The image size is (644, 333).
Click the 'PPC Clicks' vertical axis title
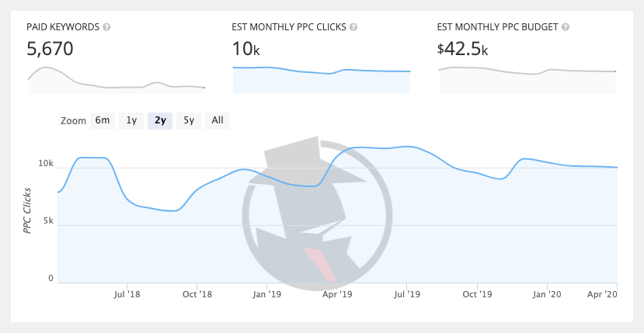[27, 210]
